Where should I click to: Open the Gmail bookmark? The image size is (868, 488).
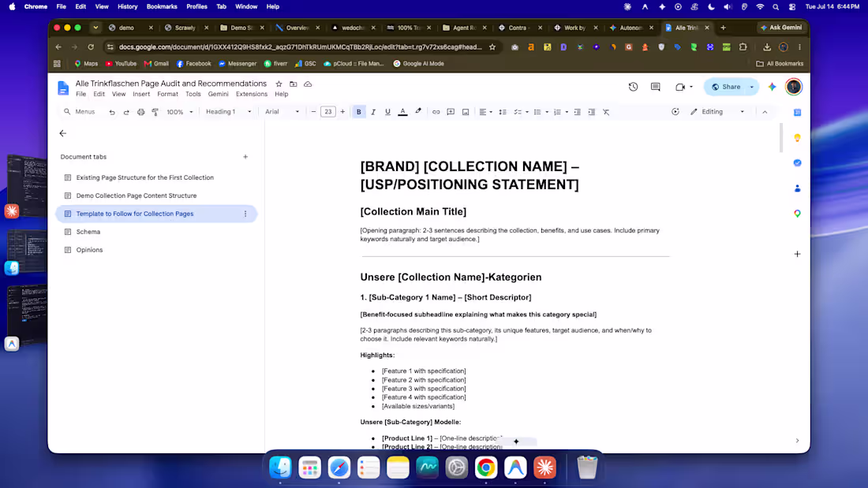point(156,64)
